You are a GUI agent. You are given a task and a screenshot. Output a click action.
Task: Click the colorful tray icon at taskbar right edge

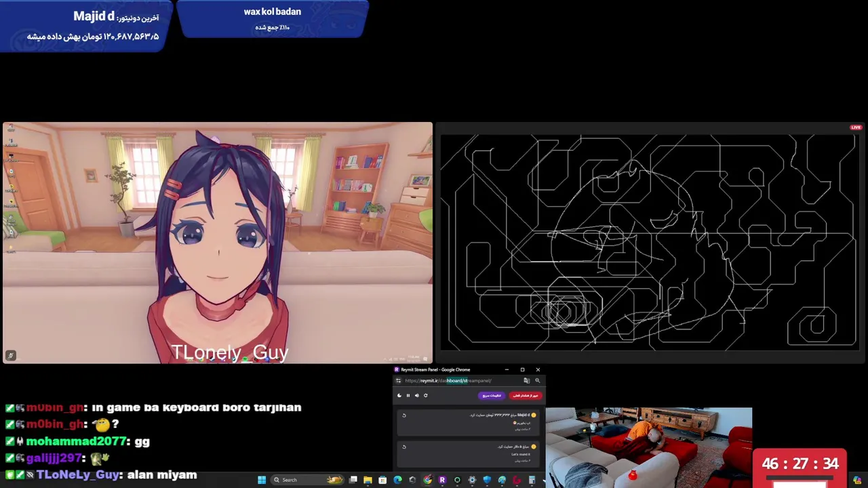857,481
